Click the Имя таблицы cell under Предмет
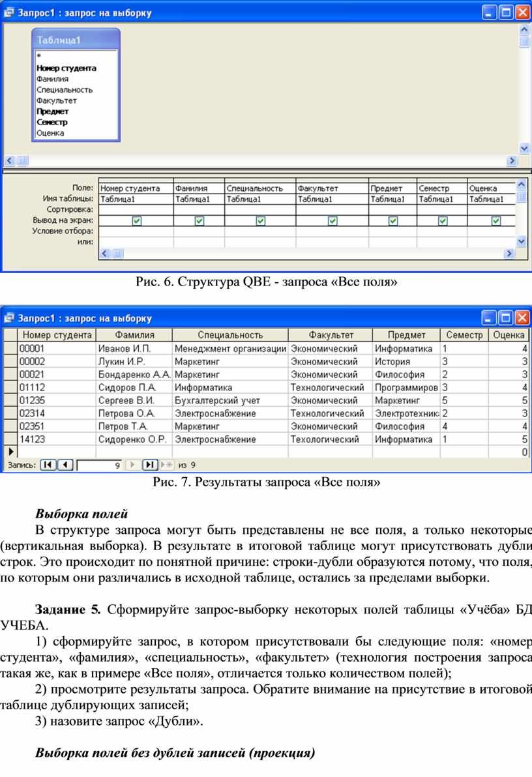The height and width of the screenshot is (777, 532). [x=392, y=199]
